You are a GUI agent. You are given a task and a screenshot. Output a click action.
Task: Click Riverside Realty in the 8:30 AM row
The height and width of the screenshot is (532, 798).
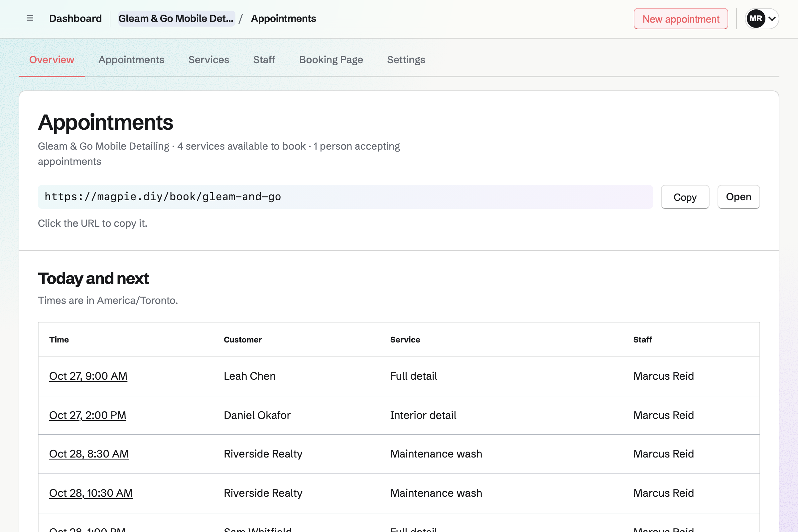pyautogui.click(x=263, y=454)
